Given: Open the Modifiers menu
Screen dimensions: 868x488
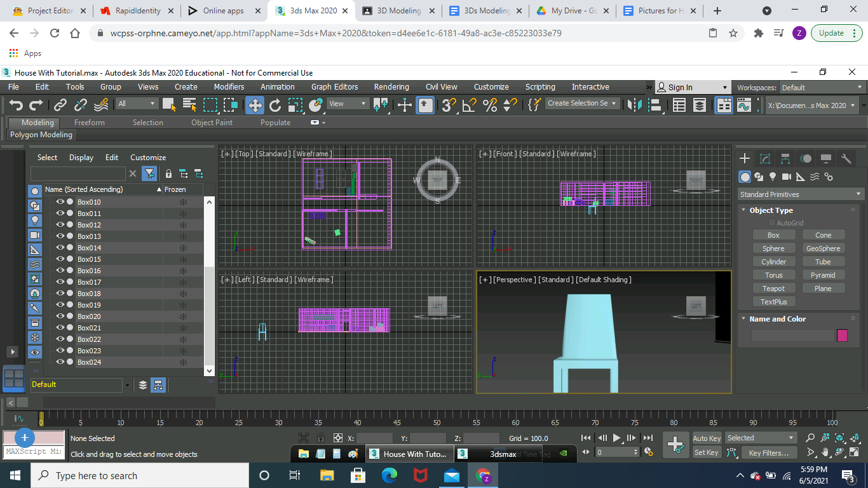Looking at the screenshot, I should 229,87.
